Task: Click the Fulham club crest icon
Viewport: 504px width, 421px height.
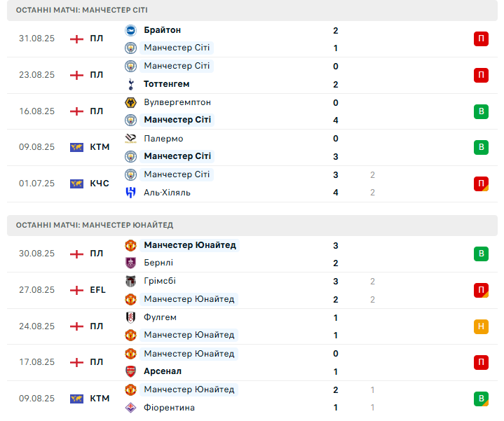Action: 130,317
